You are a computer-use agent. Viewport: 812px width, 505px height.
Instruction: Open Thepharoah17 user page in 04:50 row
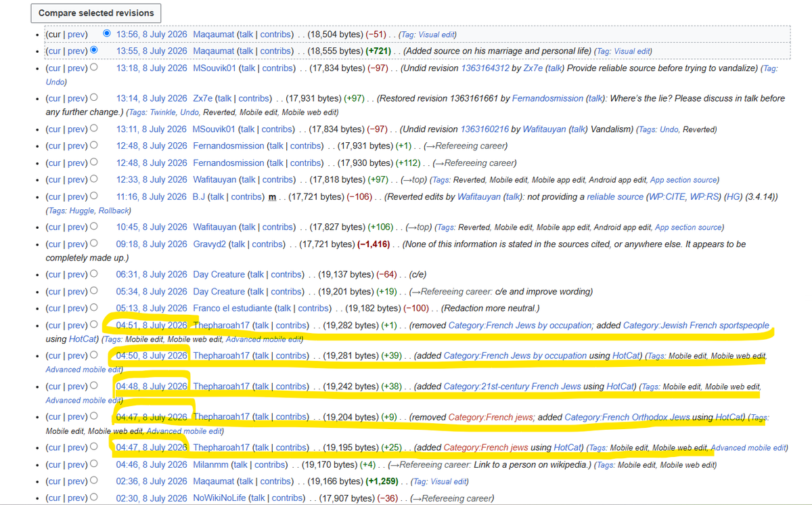click(221, 355)
